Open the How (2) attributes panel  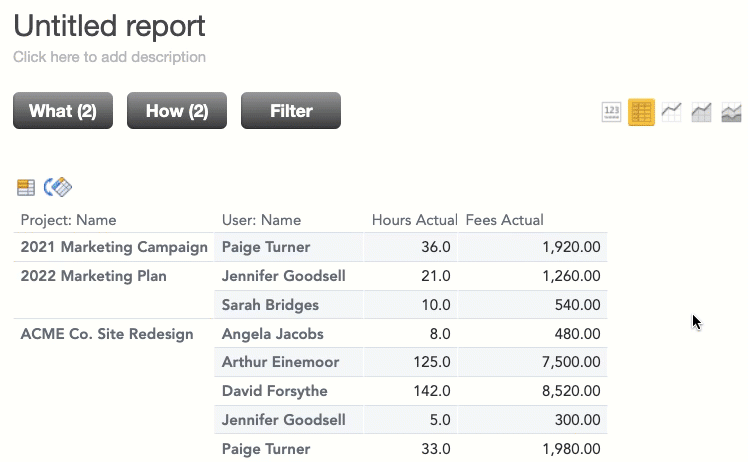pyautogui.click(x=177, y=111)
